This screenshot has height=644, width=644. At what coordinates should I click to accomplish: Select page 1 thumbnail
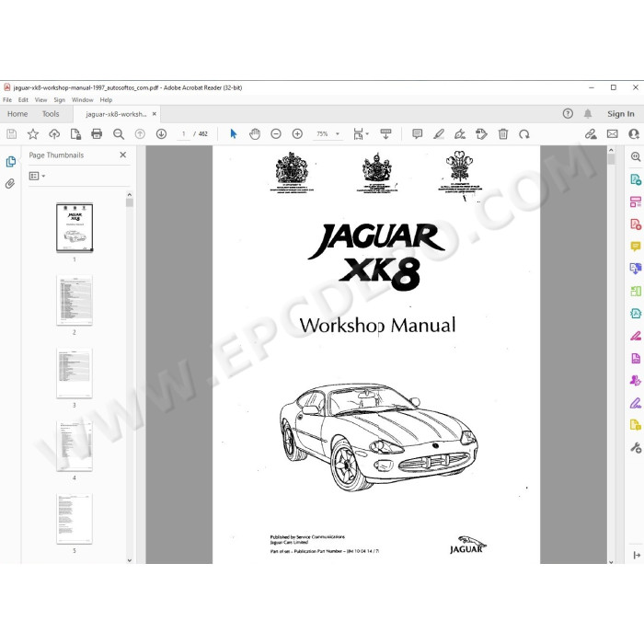[75, 227]
